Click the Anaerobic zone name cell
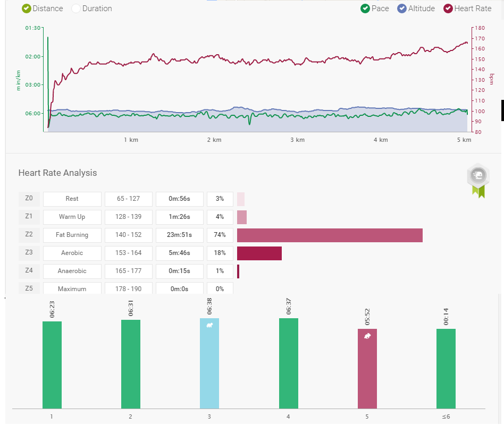The height and width of the screenshot is (425, 504). pos(72,271)
